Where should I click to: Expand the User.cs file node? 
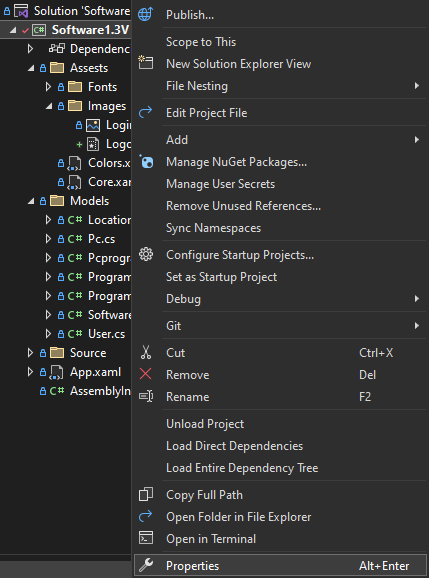tap(48, 334)
